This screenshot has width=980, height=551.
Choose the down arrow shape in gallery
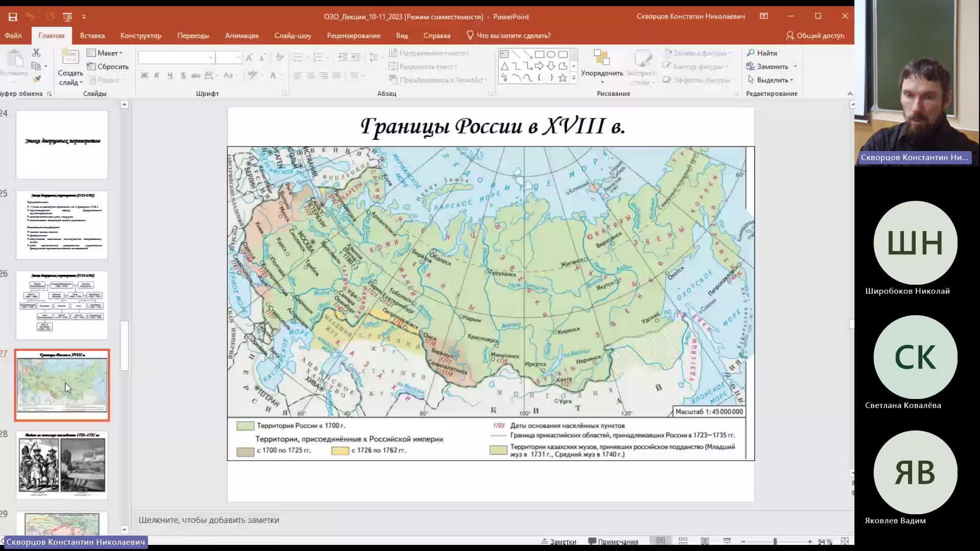[x=551, y=66]
